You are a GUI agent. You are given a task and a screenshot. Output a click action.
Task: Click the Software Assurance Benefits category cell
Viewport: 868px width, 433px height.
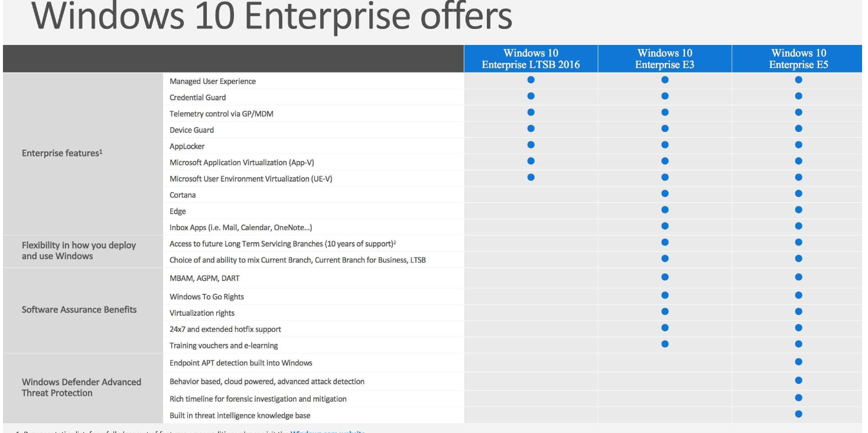click(79, 310)
